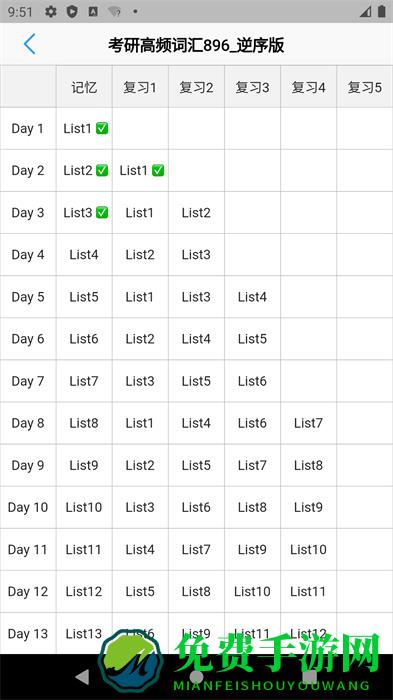
Task: Tap the cellular signal icon
Action: pyautogui.click(x=365, y=12)
